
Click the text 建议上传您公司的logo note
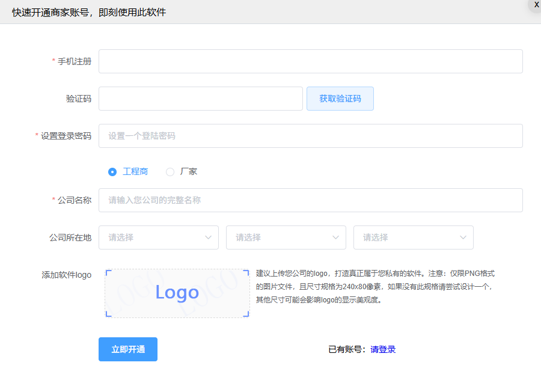(375, 287)
